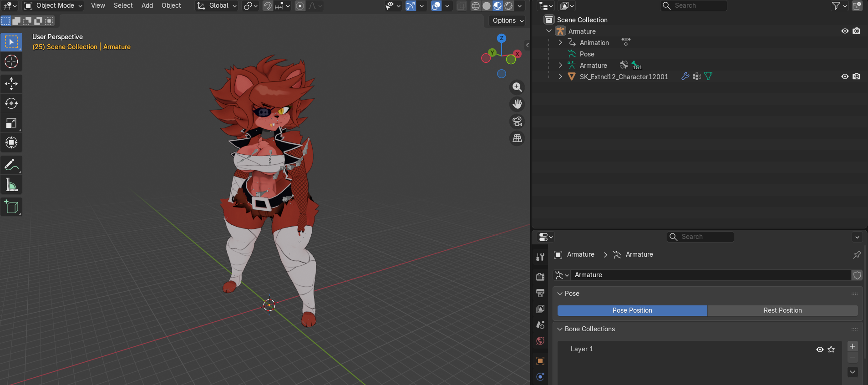Select the Pose row in outliner

[587, 54]
